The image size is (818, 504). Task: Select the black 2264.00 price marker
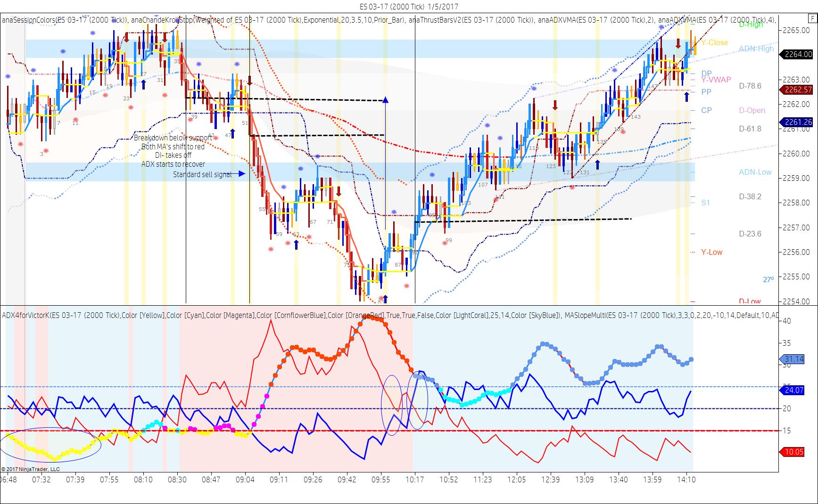point(797,54)
